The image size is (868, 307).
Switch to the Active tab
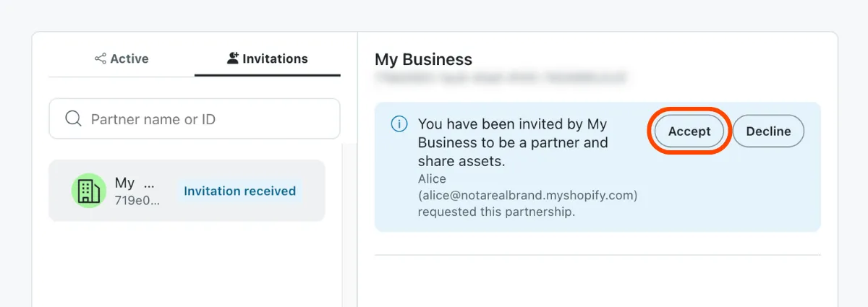(122, 59)
